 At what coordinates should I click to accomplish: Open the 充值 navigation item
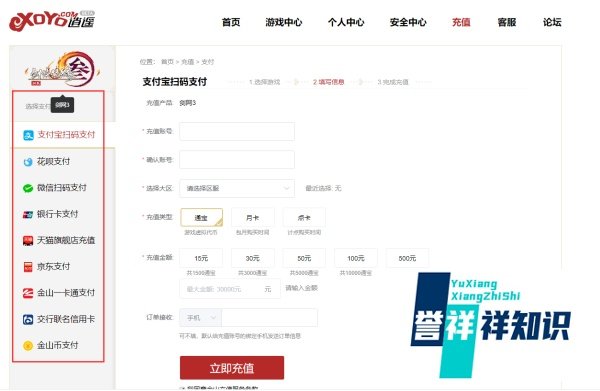pos(461,22)
